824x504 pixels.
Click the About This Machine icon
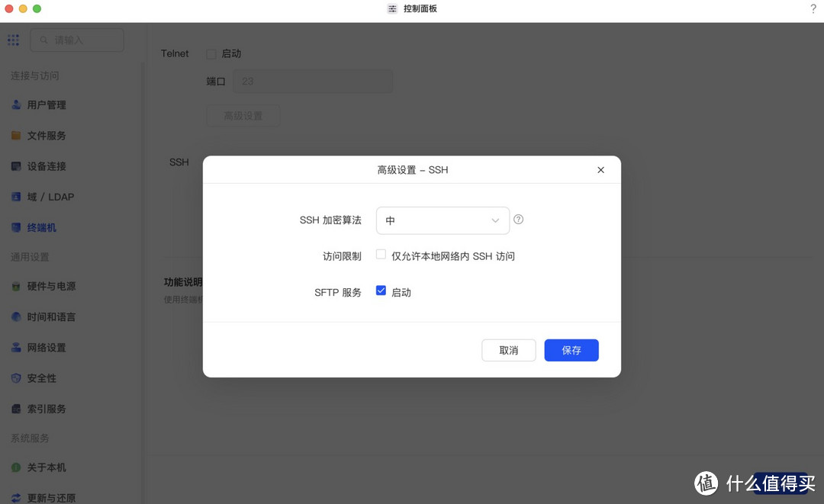[x=16, y=467]
